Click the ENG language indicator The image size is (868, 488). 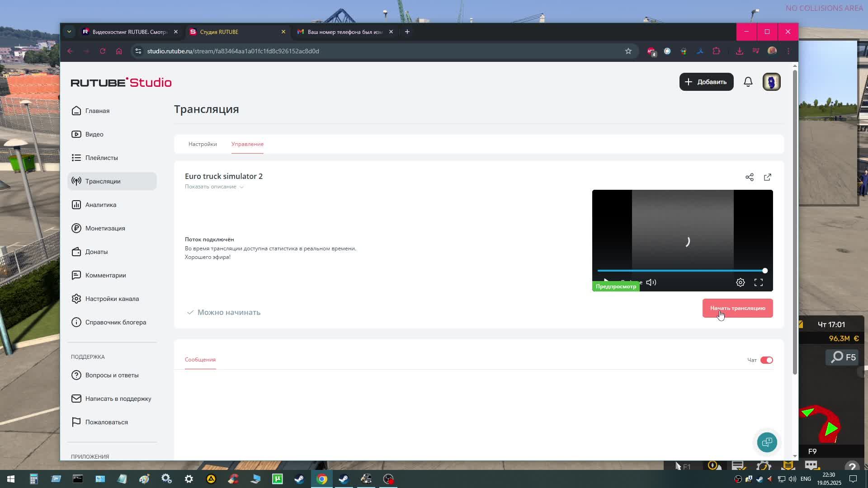[806, 479]
